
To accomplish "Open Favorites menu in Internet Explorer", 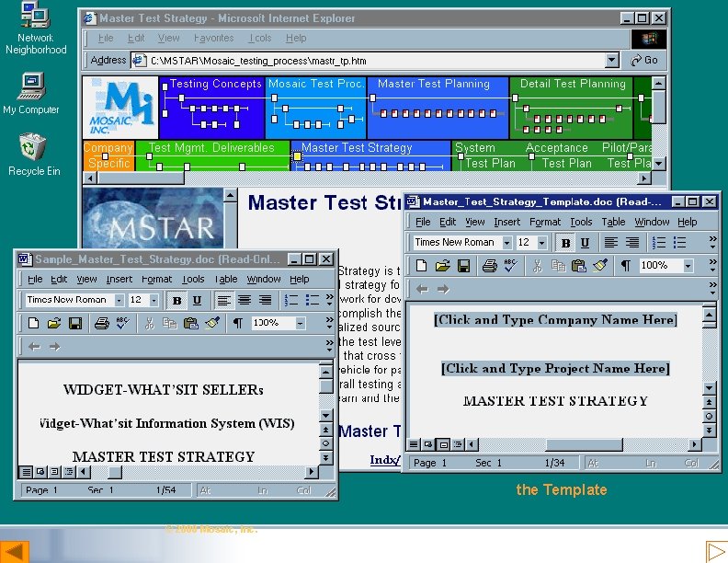I will (x=213, y=38).
